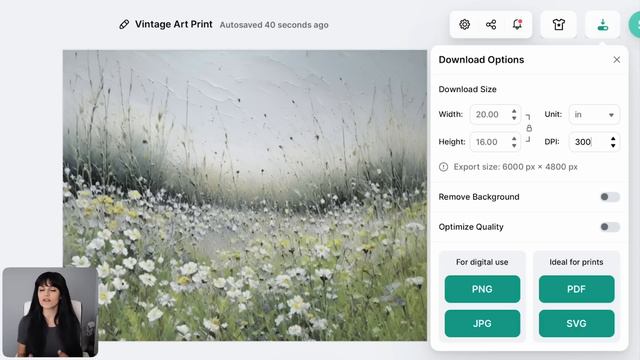Image resolution: width=640 pixels, height=360 pixels.
Task: Click the wildflower meadow artwork preview
Action: point(245,195)
